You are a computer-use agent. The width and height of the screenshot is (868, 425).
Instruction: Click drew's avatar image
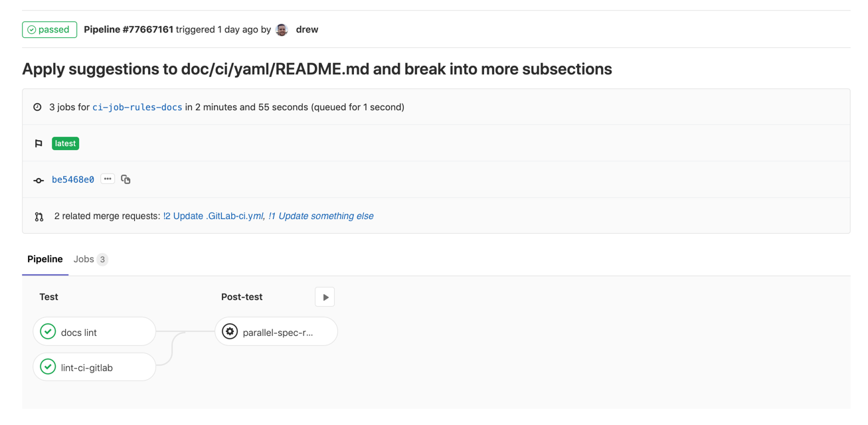pos(282,29)
